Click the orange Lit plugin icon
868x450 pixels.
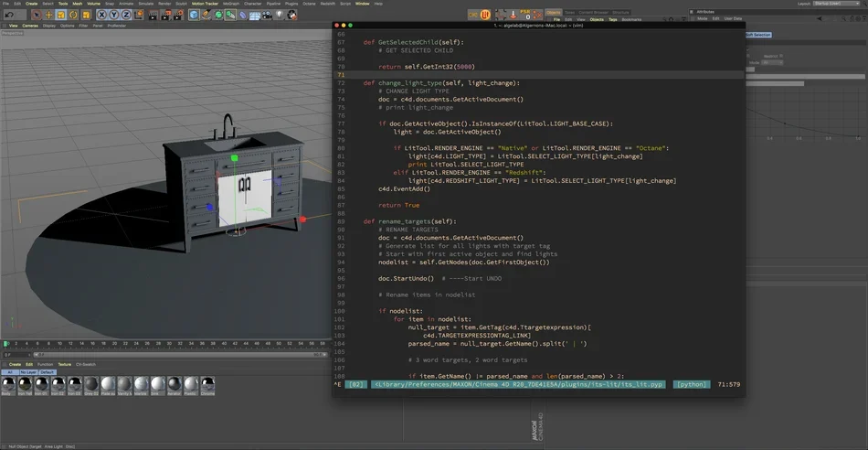485,15
